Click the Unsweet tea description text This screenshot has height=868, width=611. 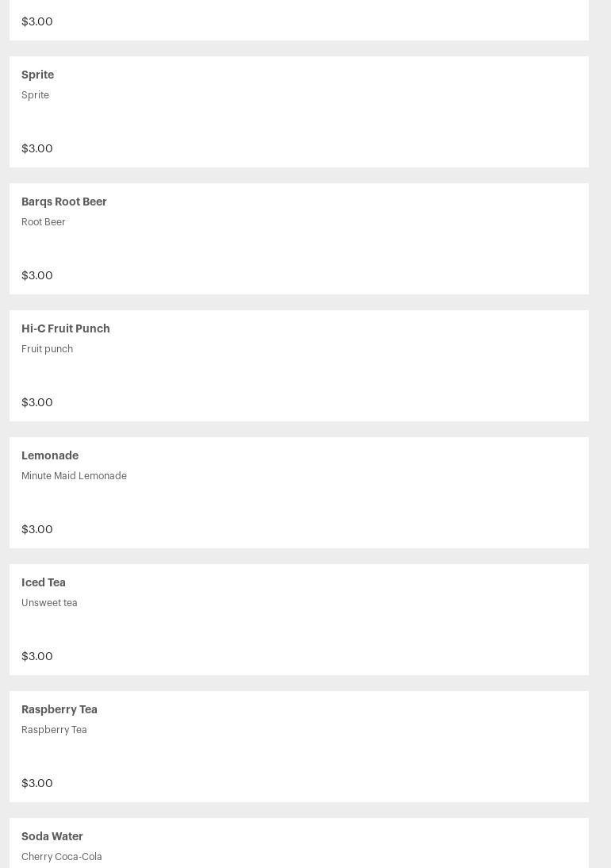(49, 603)
